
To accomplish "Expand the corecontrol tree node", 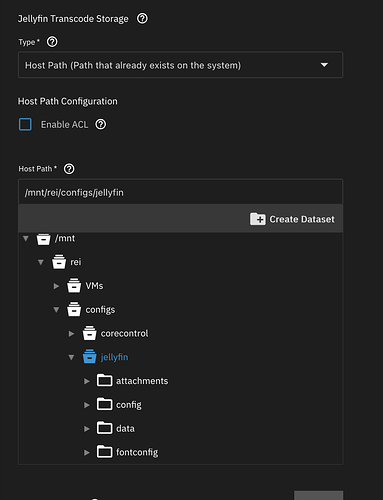I will coord(71,334).
